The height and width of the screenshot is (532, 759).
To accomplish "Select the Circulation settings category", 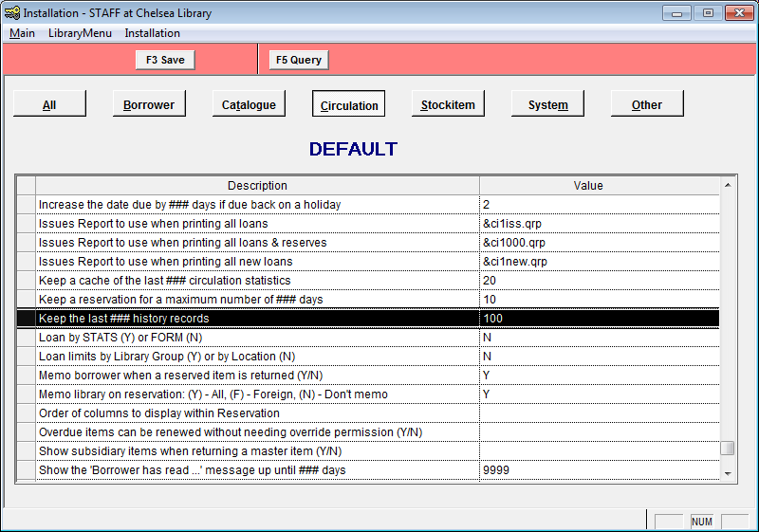I will tap(348, 103).
